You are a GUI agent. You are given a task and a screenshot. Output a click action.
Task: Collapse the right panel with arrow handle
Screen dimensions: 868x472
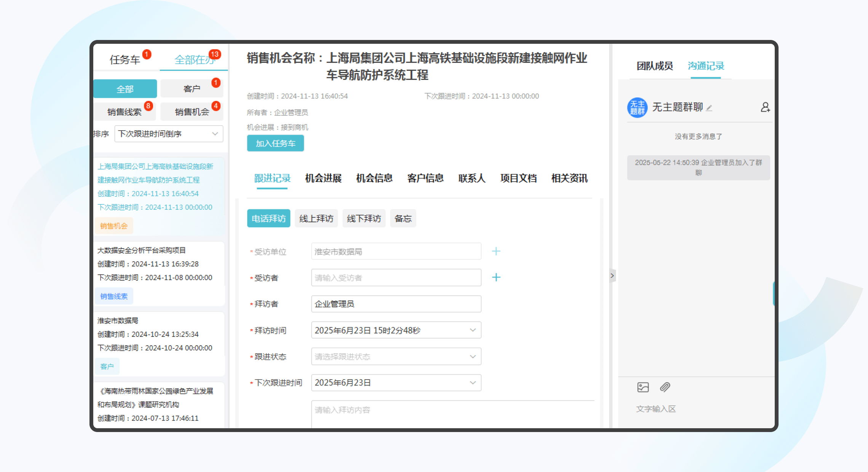pyautogui.click(x=612, y=276)
